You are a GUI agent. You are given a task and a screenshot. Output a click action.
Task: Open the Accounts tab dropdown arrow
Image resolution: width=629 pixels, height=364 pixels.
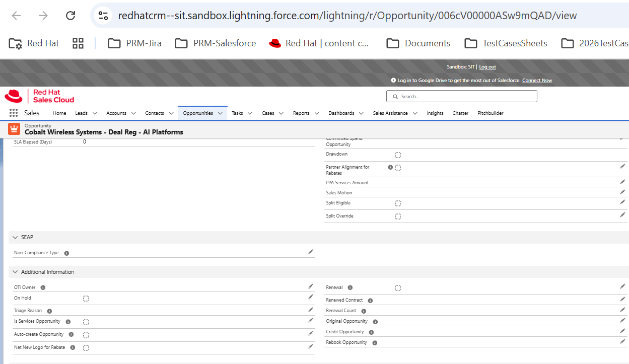133,113
